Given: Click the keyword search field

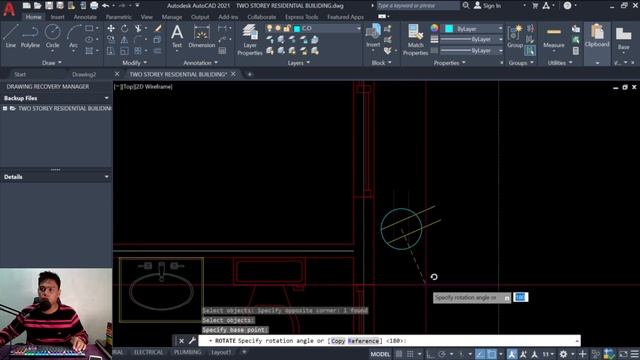Looking at the screenshot, I should (x=418, y=6).
